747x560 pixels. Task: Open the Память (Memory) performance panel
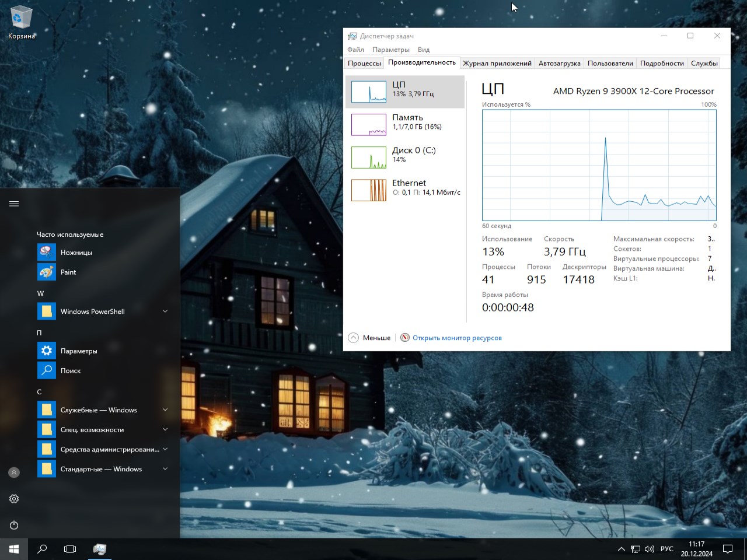coord(406,124)
